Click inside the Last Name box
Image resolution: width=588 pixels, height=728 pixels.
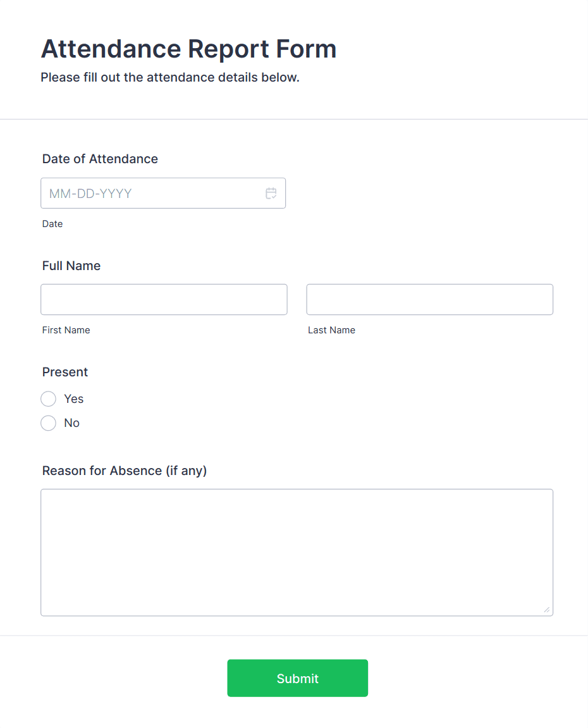429,299
